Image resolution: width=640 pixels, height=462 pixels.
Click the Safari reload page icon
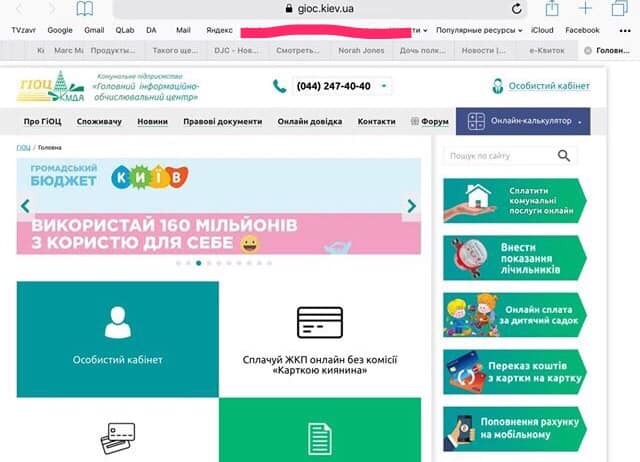click(x=516, y=9)
